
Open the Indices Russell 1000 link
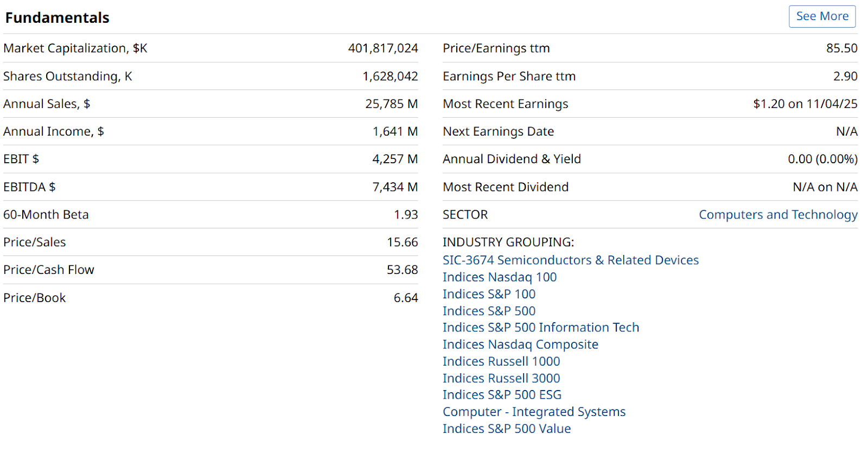[x=501, y=361]
